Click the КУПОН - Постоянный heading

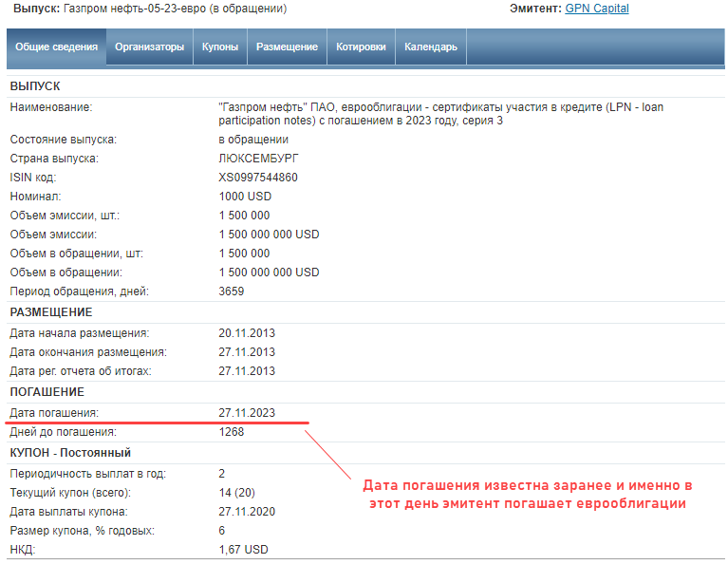[x=70, y=453]
